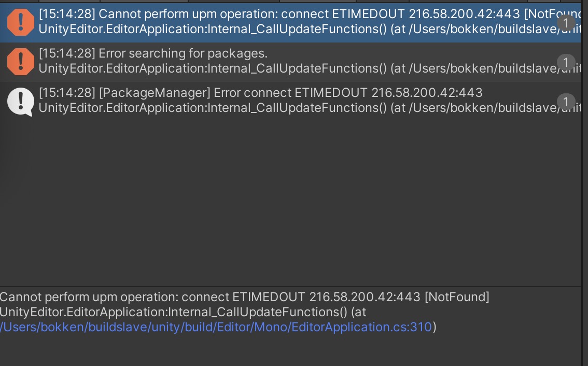
Task: Click the red error icon next to 'Error searching for packages'
Action: (21, 62)
